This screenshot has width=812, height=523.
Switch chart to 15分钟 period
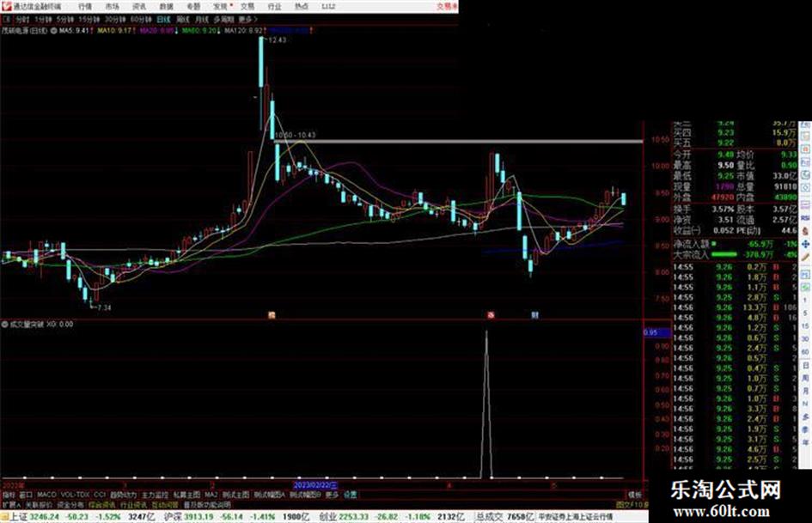tap(89, 20)
